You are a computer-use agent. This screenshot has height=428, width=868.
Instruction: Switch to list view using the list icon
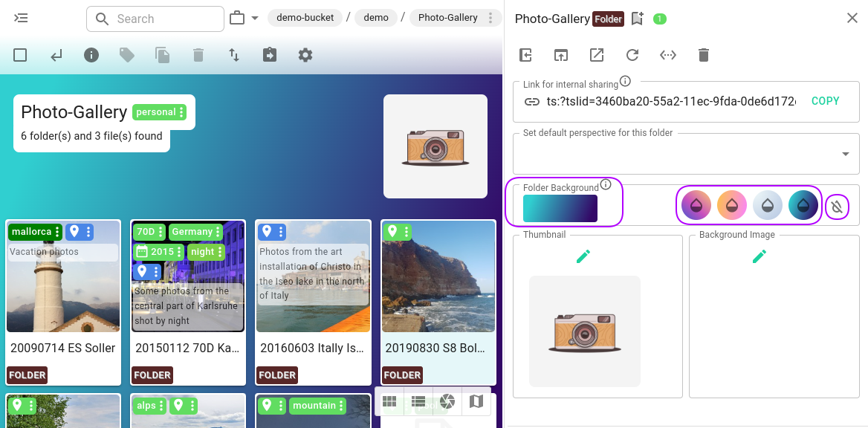[418, 401]
